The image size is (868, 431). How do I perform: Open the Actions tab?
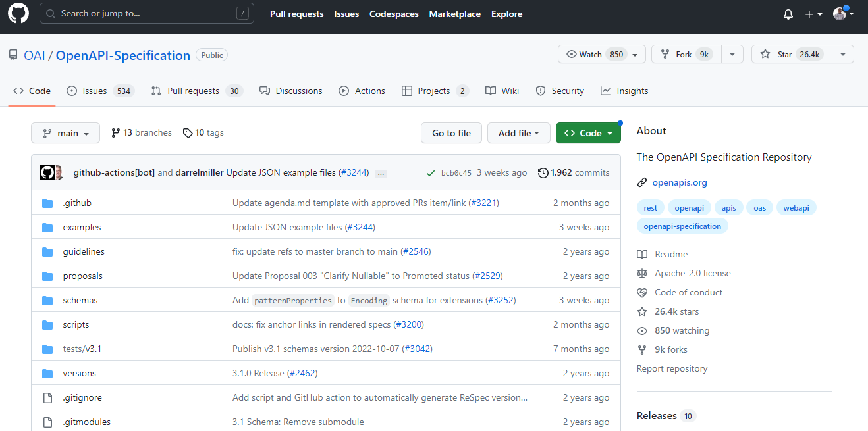(362, 91)
